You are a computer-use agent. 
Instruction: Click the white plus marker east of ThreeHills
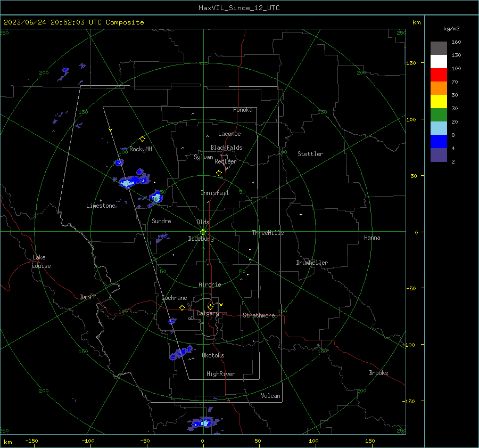[x=301, y=214]
